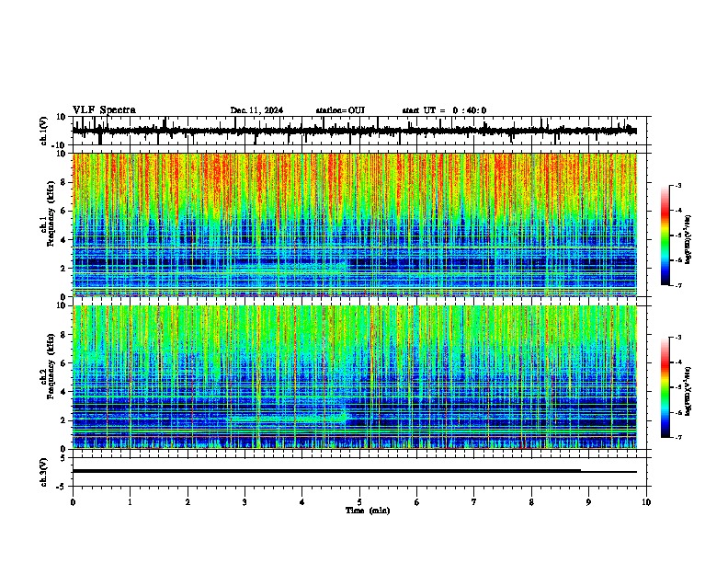Viewport: 728px width, 563px height.
Task: Click the "-3" tick on ch.1 colorbar
Action: pos(678,185)
